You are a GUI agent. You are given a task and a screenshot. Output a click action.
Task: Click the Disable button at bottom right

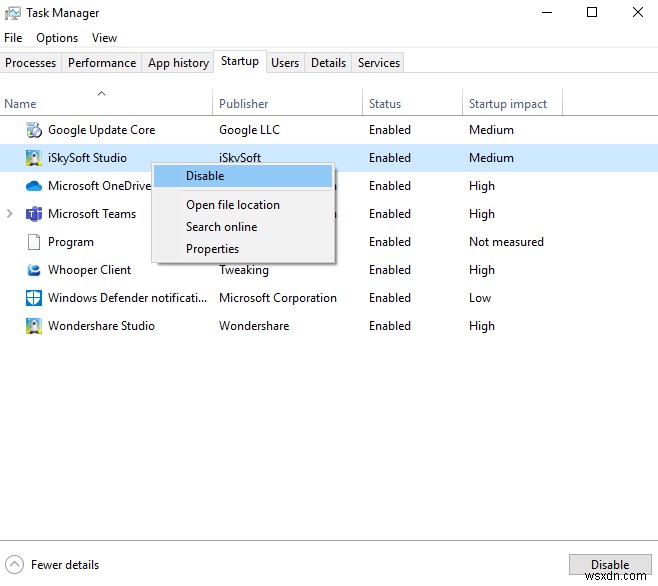[610, 565]
